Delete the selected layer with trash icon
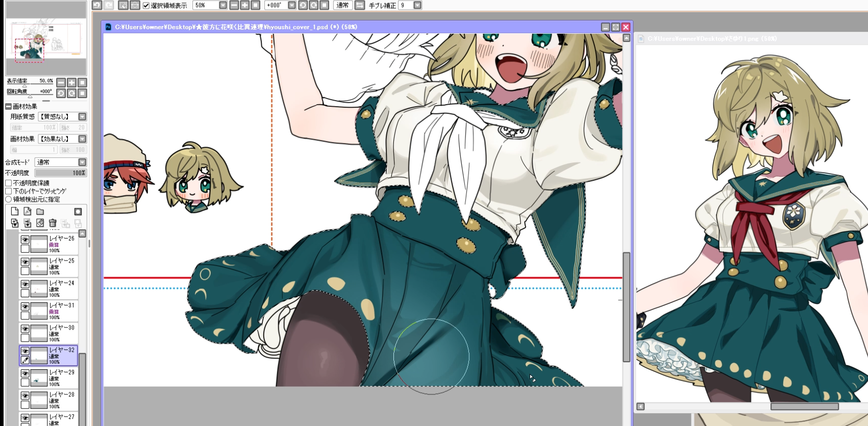Viewport: 868px width, 426px height. 53,223
